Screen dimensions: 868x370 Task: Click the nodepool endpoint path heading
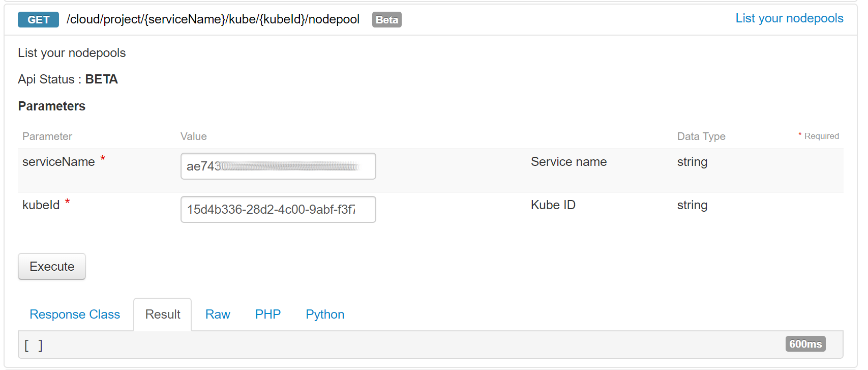(213, 19)
